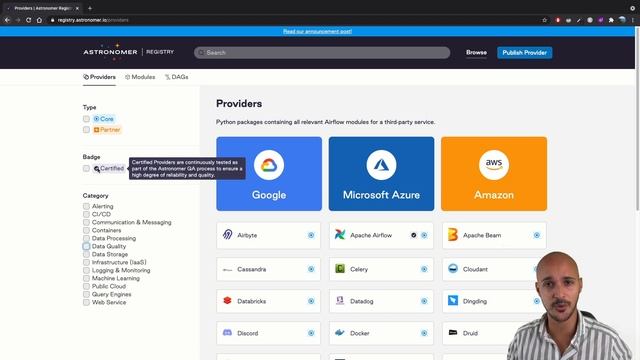Click the AWS logo icon

494,165
